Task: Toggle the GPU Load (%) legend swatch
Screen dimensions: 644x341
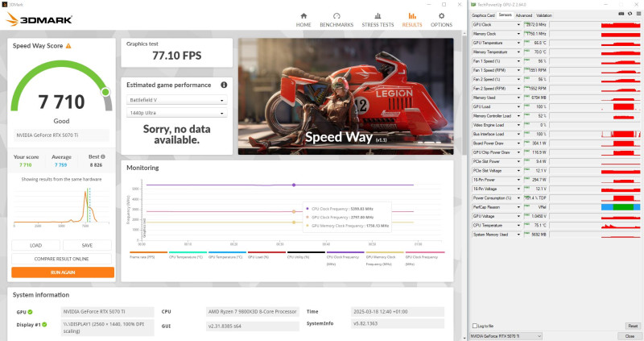Action: click(x=266, y=252)
